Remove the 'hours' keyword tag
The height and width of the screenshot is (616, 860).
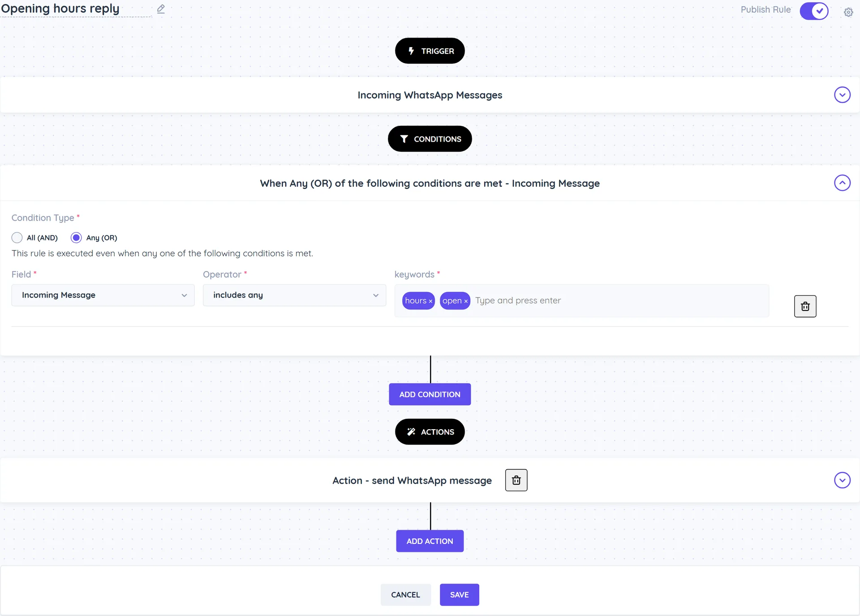pyautogui.click(x=430, y=301)
